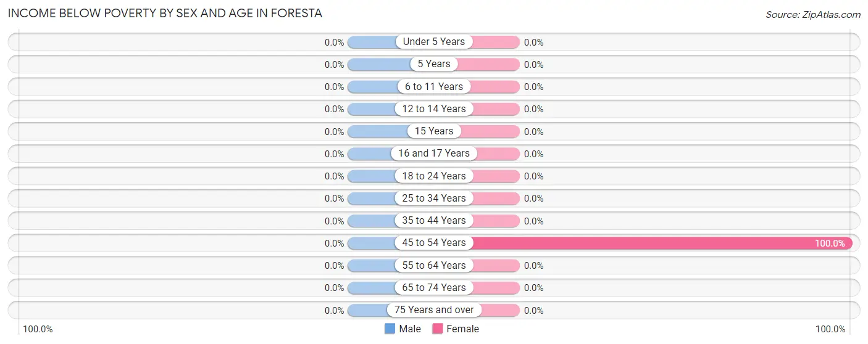Click the 100.0% label inside pink bar
This screenshot has width=868, height=344.
pos(830,244)
